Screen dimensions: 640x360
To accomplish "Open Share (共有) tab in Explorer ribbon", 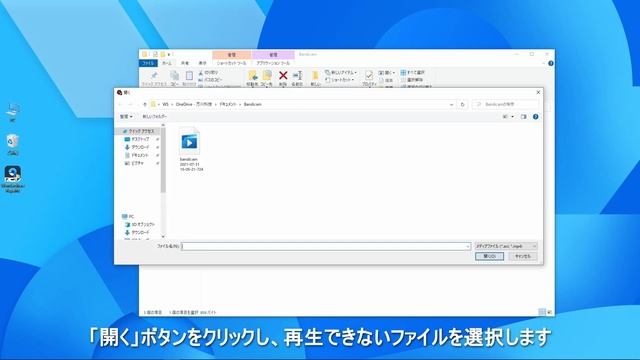I will point(185,63).
